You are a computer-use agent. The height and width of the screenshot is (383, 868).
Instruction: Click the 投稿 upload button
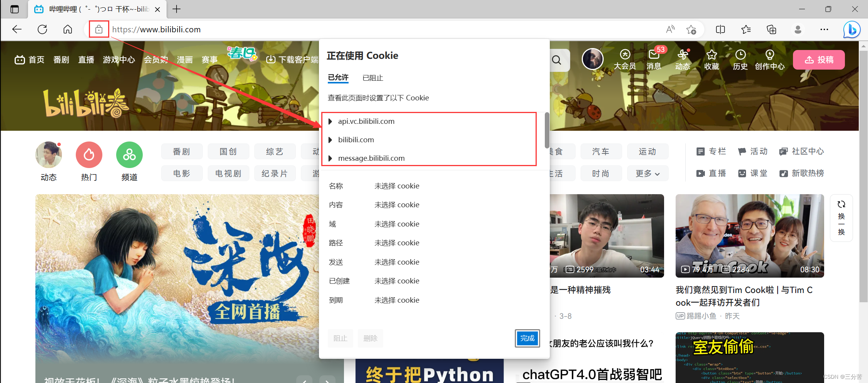(x=819, y=60)
